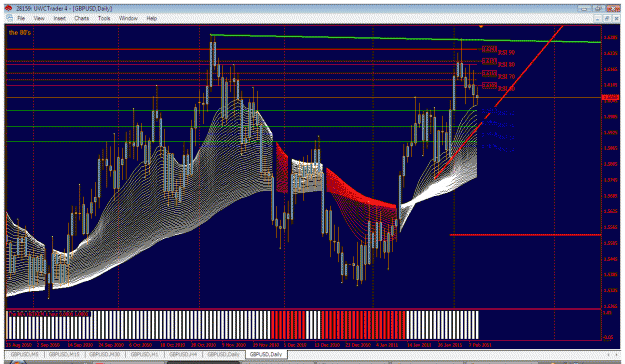Click the 80's HIDDEN Chaos indicator label

pos(48,314)
